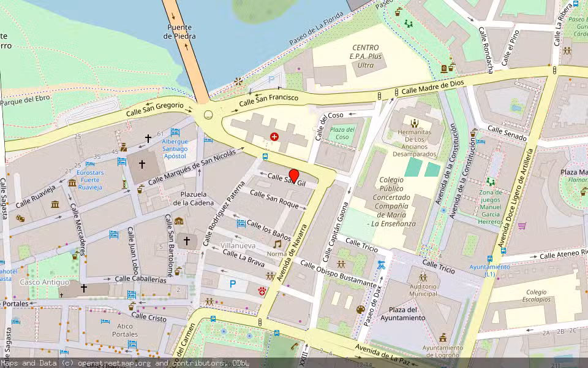Select the waterwheel icon near Puente de Piedra
The width and height of the screenshot is (588, 368).
click(x=238, y=80)
